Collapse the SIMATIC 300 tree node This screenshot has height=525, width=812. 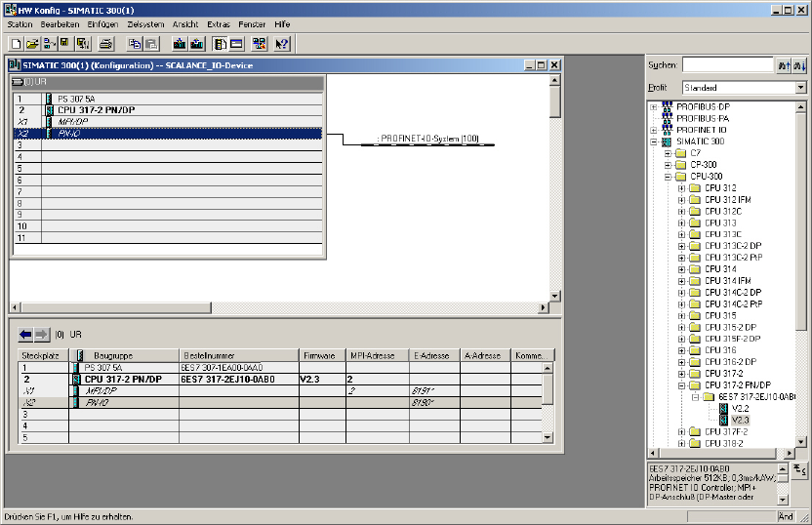pyautogui.click(x=654, y=141)
